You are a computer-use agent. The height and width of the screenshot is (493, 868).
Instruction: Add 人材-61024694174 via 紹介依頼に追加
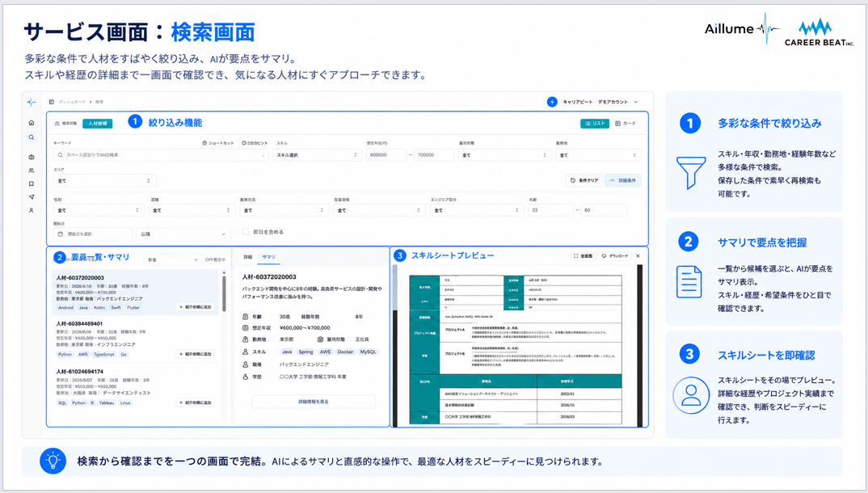point(196,402)
